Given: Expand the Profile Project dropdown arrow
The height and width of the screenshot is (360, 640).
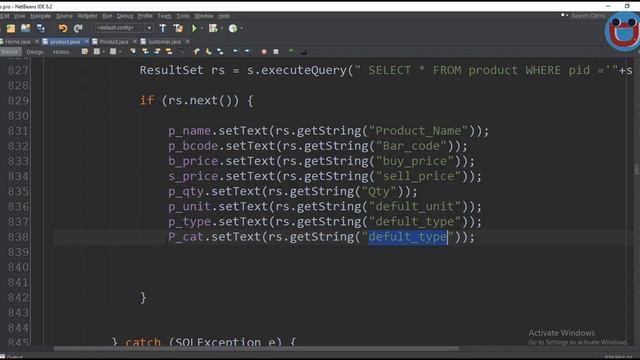Looking at the screenshot, I should [242, 29].
